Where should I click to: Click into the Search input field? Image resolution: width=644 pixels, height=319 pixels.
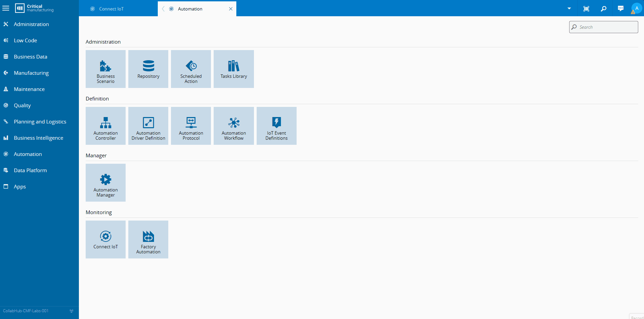(603, 27)
